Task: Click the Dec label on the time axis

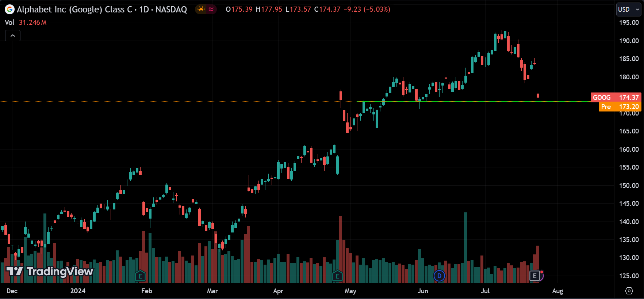Action: pyautogui.click(x=12, y=291)
